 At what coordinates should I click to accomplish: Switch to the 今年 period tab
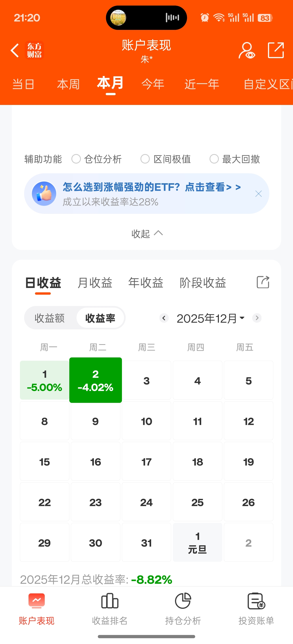point(153,84)
